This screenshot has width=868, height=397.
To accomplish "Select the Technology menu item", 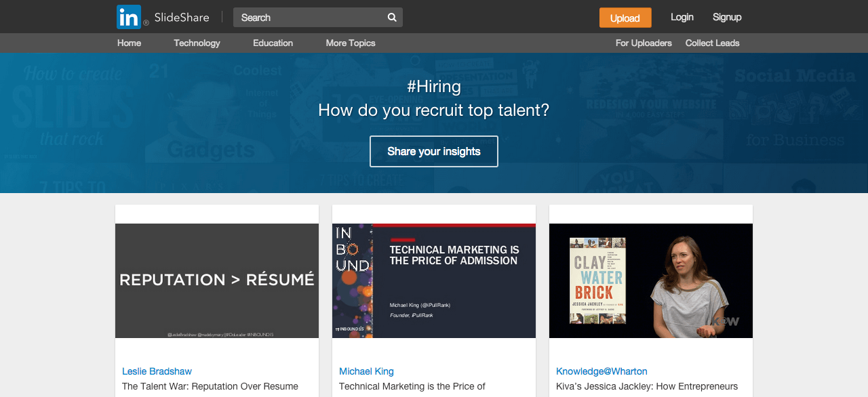I will [x=197, y=43].
